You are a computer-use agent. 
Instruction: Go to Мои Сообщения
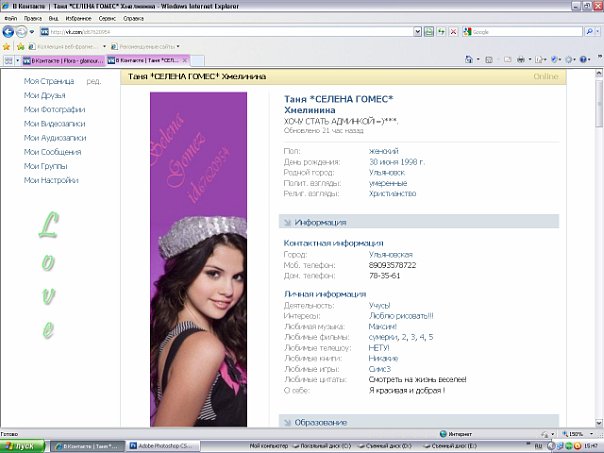tap(52, 152)
